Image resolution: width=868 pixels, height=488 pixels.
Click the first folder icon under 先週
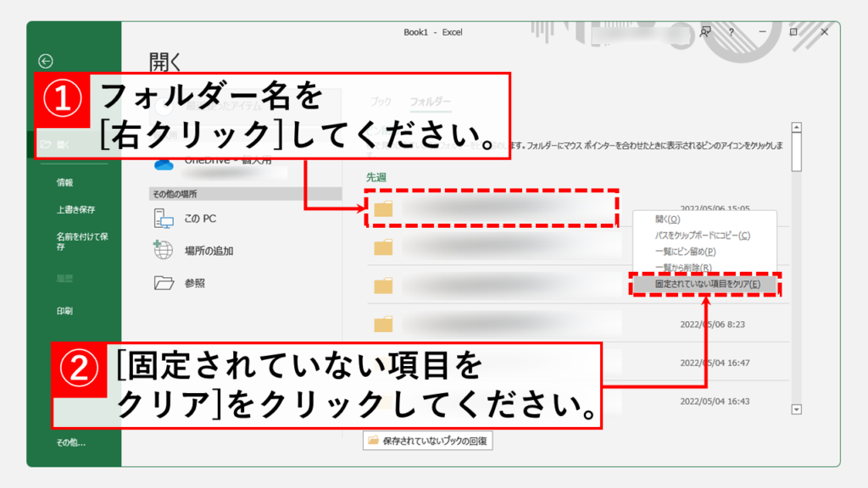point(384,208)
